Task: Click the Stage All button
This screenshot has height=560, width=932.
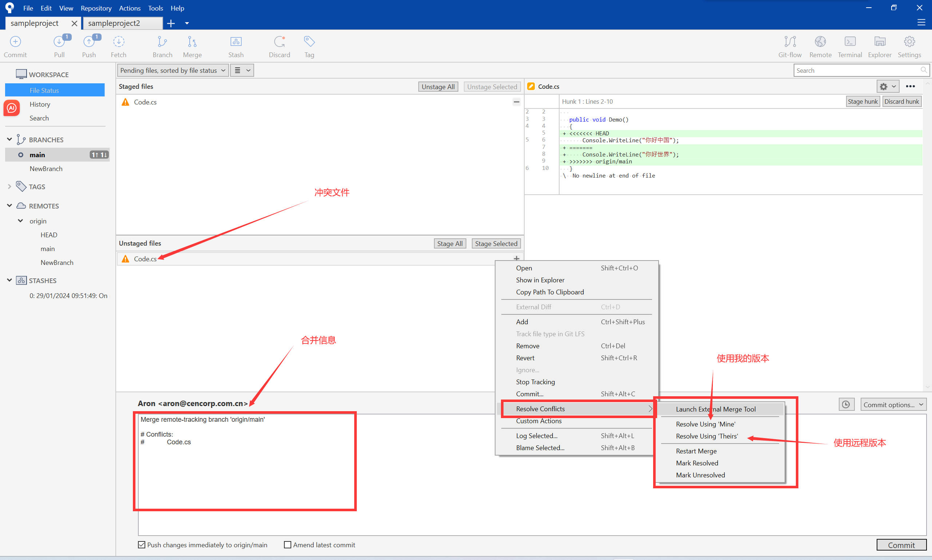Action: point(450,243)
